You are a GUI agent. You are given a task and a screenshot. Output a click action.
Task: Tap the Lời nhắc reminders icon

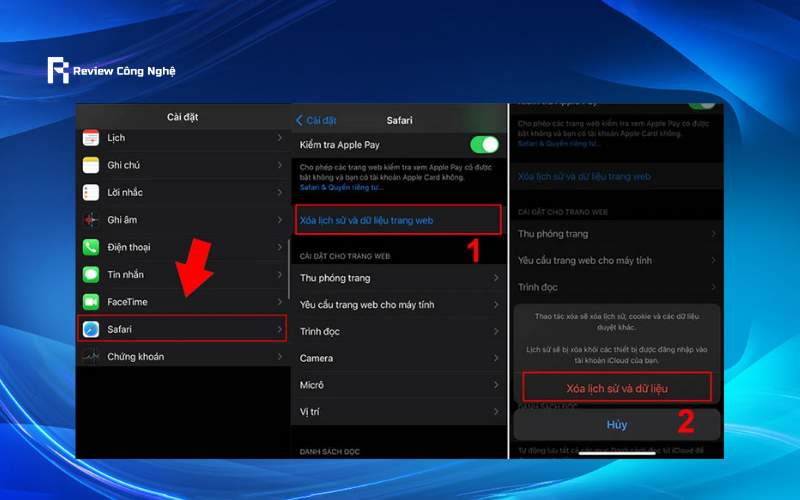(x=91, y=192)
